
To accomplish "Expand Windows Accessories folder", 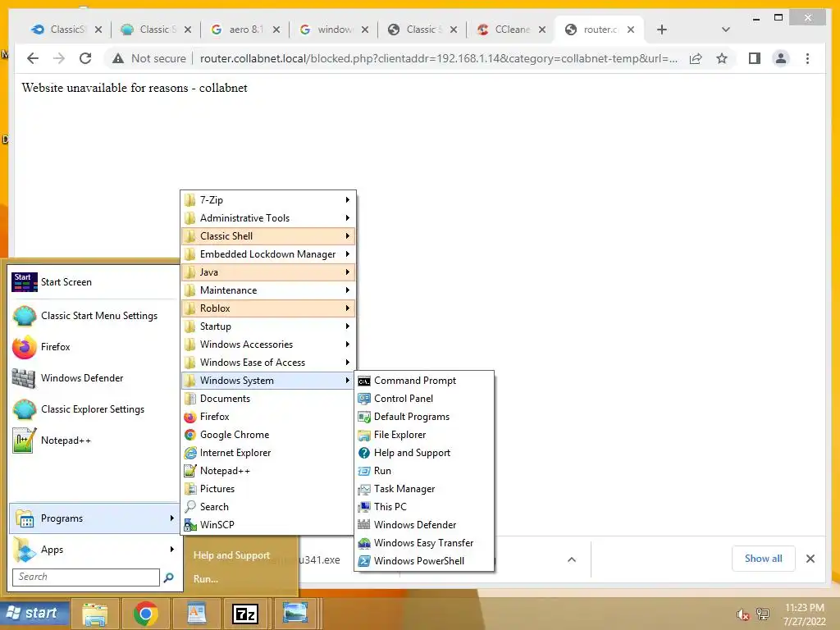I will (268, 345).
